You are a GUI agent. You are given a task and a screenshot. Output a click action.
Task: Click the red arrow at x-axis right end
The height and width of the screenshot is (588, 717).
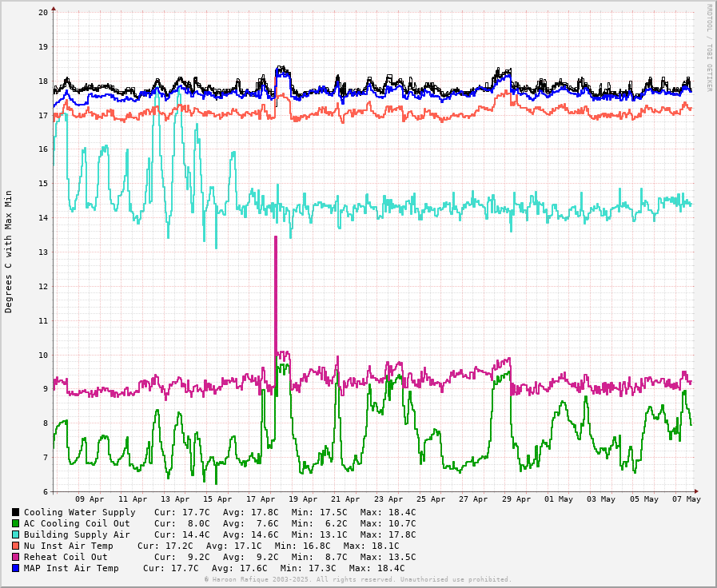click(696, 491)
